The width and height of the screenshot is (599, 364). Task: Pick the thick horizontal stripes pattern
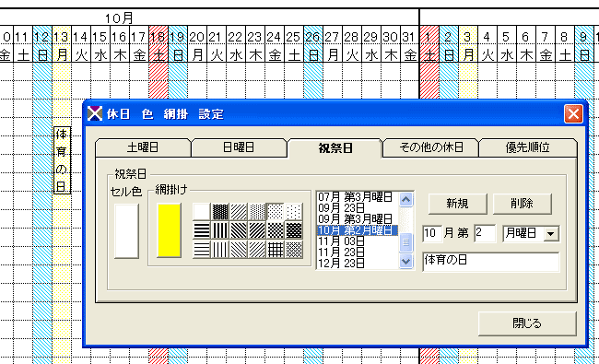[202, 230]
